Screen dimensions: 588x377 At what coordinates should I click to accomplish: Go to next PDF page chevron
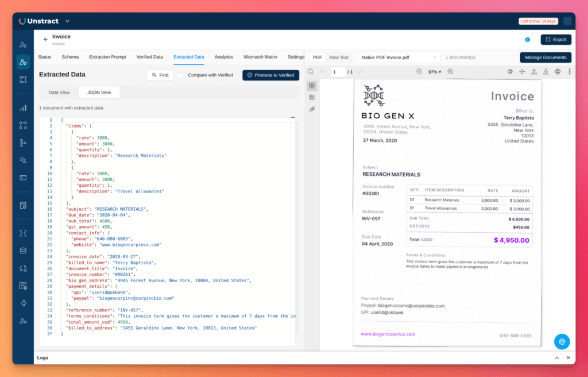[x=359, y=72]
